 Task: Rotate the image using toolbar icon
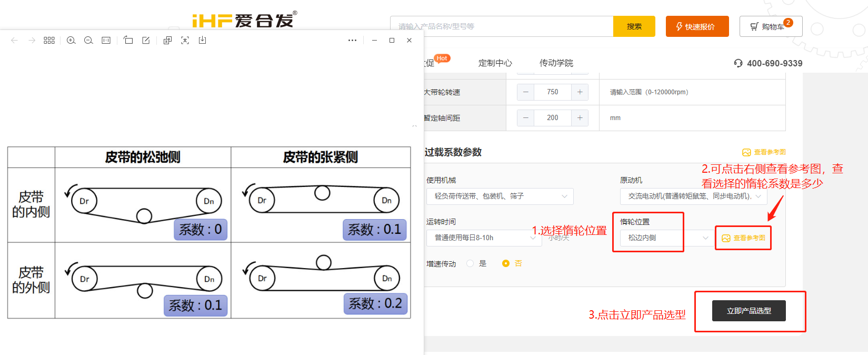tap(128, 41)
